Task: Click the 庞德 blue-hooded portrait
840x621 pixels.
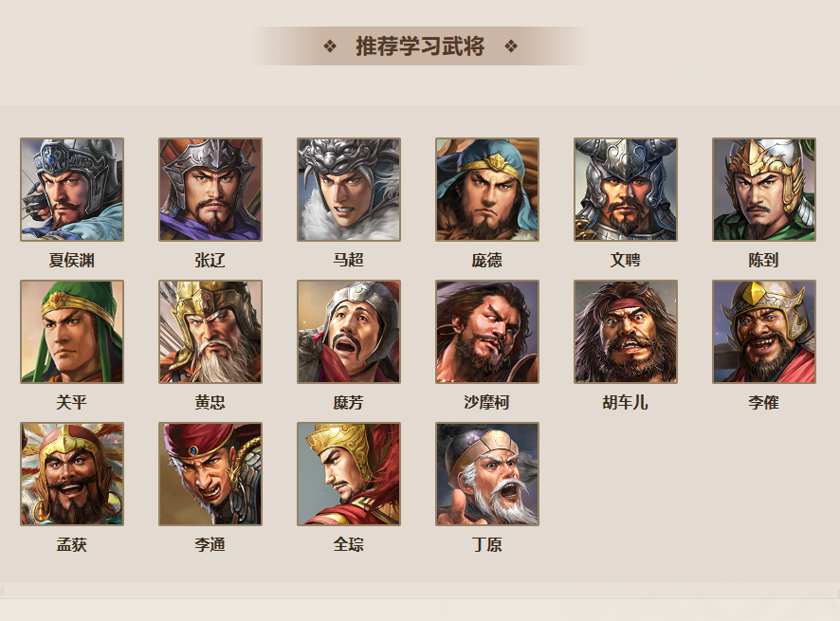Action: point(487,189)
